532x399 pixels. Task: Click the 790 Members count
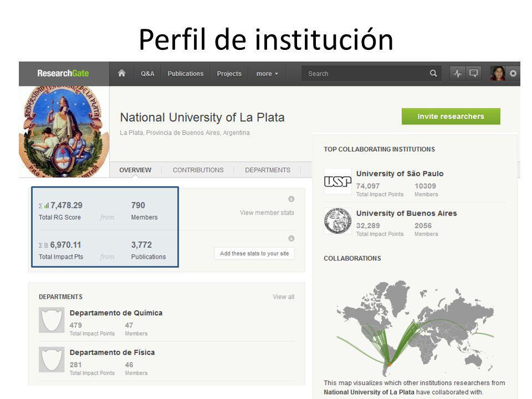[138, 205]
